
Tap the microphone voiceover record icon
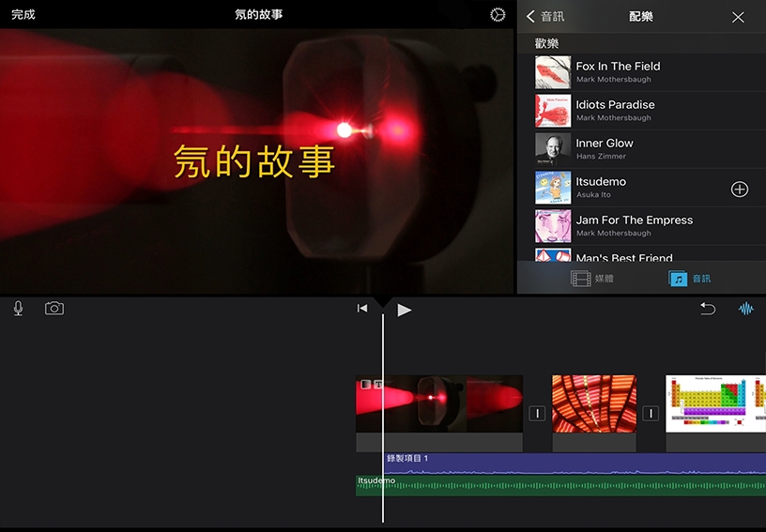(x=18, y=309)
